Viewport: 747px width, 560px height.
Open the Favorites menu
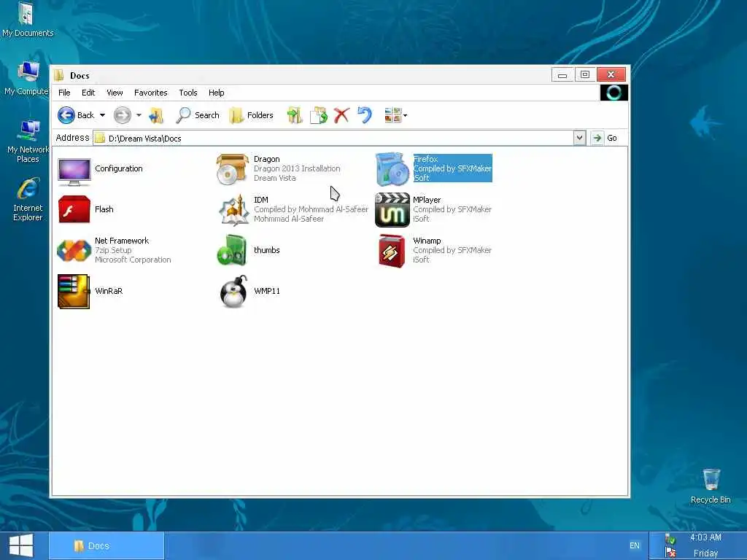pyautogui.click(x=150, y=93)
